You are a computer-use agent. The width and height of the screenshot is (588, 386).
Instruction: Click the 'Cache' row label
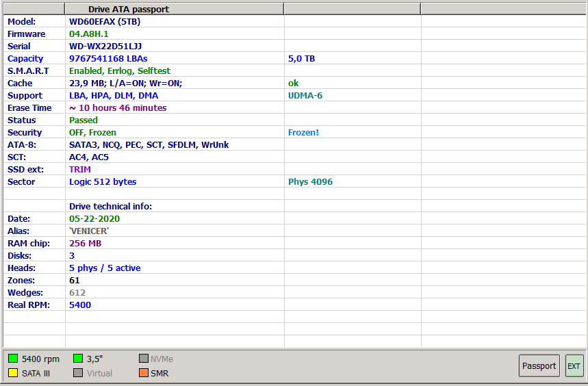20,83
